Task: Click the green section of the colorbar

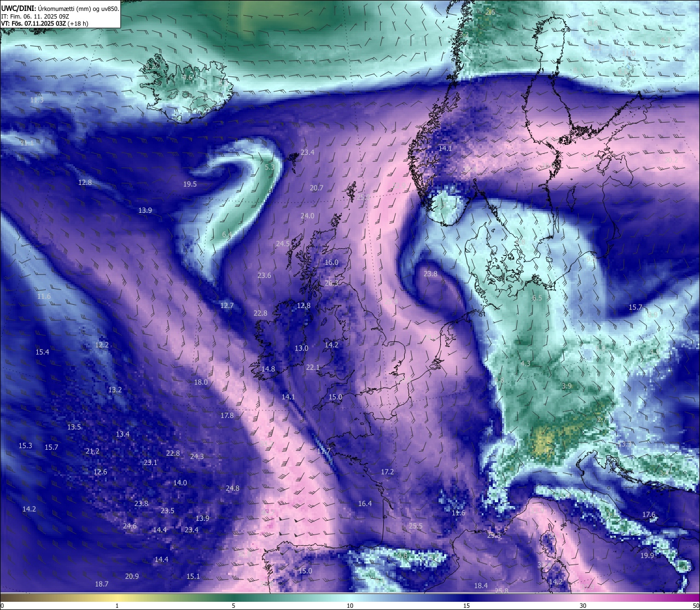Action: tap(234, 597)
